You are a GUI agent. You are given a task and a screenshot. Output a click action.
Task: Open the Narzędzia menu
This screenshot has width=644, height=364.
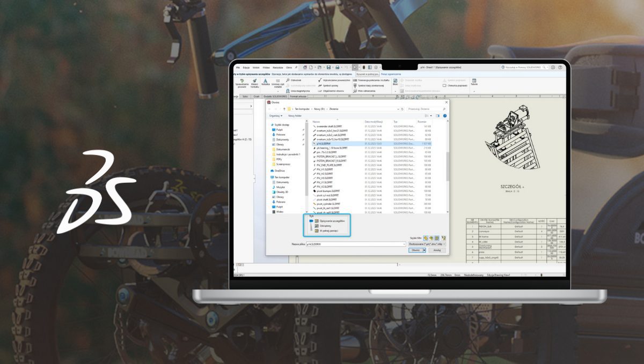click(277, 68)
